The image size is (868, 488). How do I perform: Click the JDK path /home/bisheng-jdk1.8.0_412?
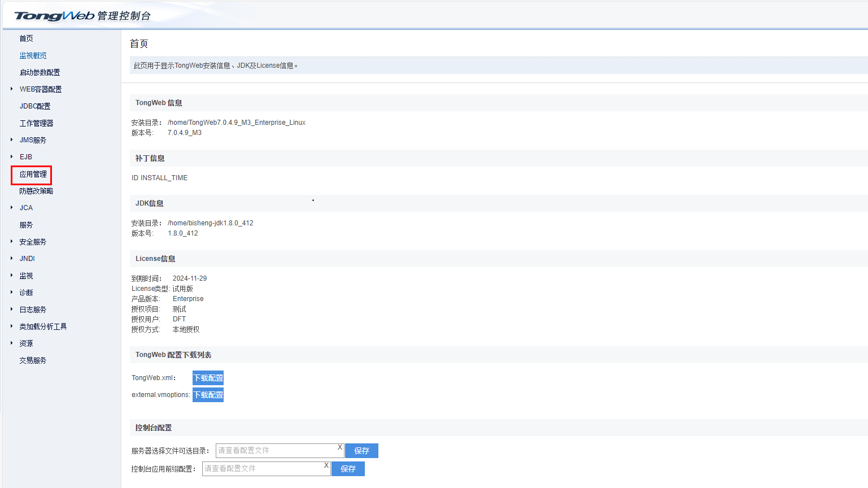pos(211,223)
